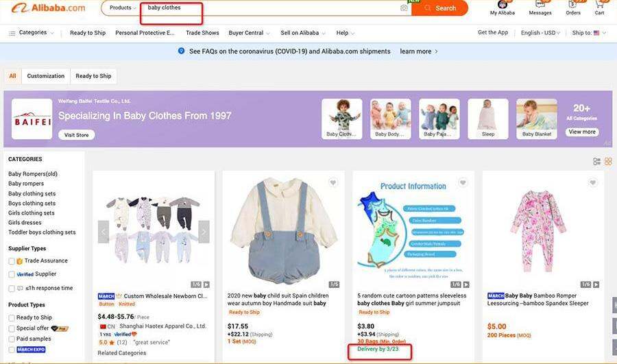Enable the Trade Assurance checkbox

pos(12,261)
